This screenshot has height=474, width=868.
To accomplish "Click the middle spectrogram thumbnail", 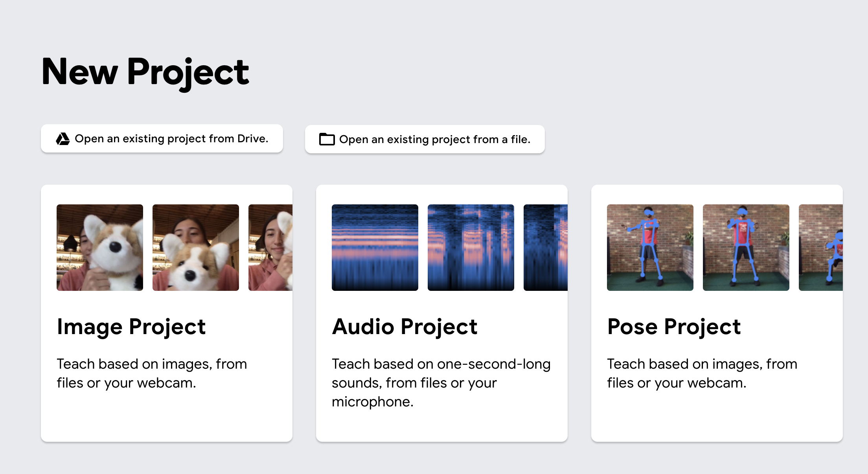I will pyautogui.click(x=471, y=248).
